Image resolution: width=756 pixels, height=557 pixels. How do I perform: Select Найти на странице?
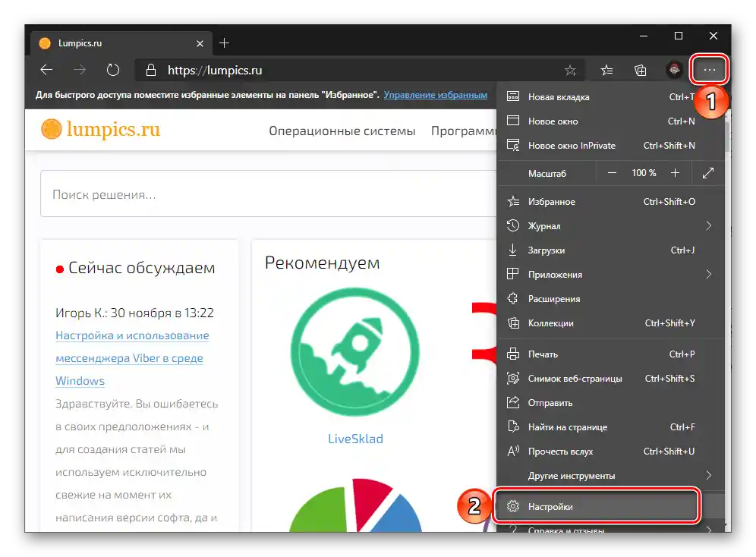pos(610,427)
